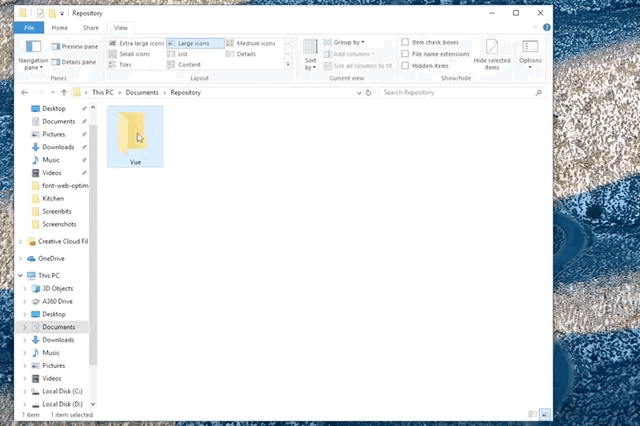Go back with the left arrow
The width and height of the screenshot is (640, 426).
(24, 93)
